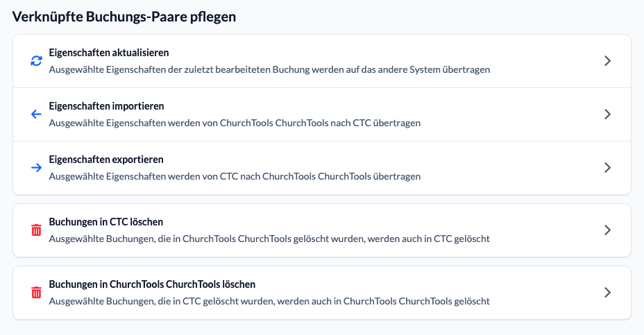Click the heading Verknüpfte Buchungs-Paare pflegen

click(x=124, y=17)
